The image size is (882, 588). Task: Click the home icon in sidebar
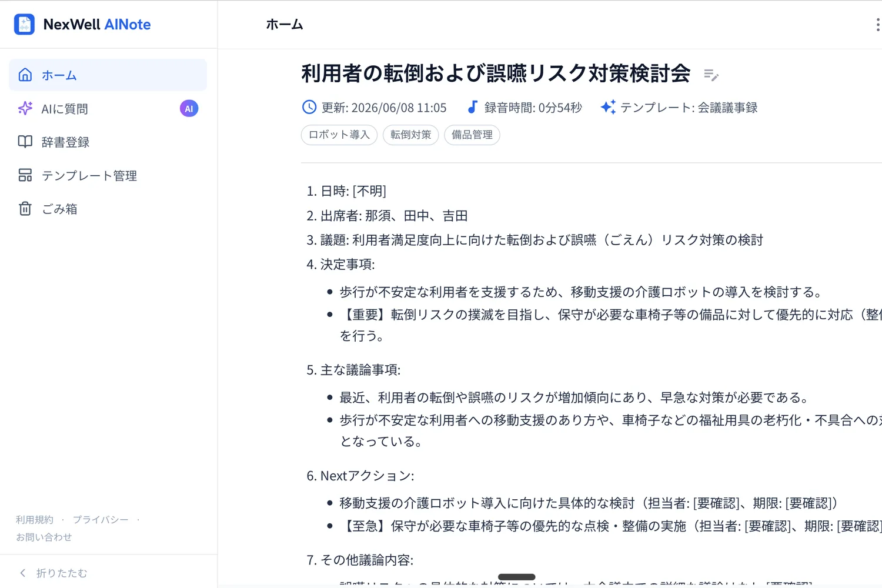click(25, 75)
